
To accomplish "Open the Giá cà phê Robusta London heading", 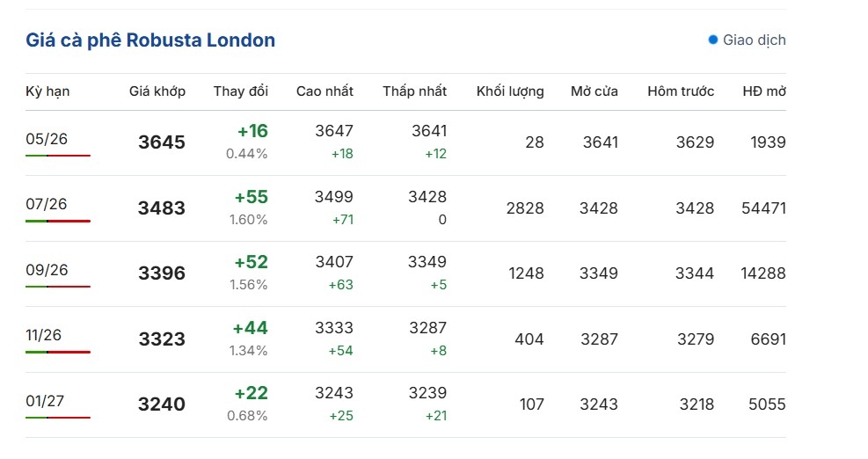I will 150,40.
